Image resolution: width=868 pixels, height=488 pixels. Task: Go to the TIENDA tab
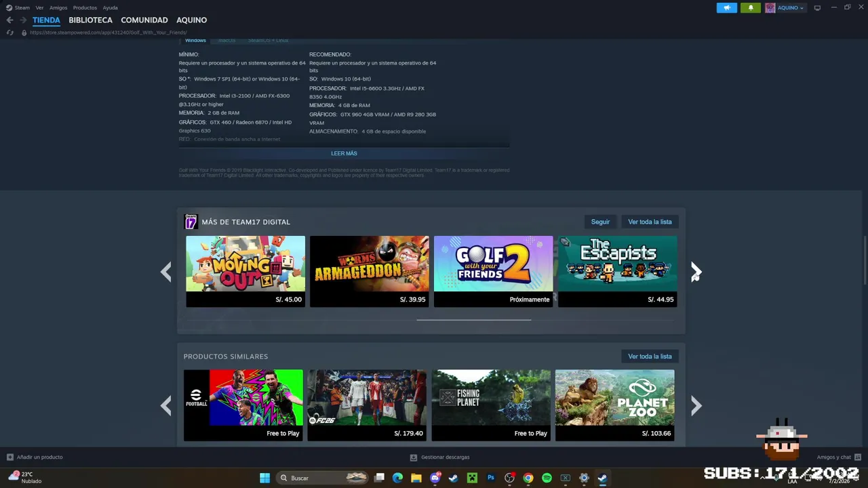(46, 20)
